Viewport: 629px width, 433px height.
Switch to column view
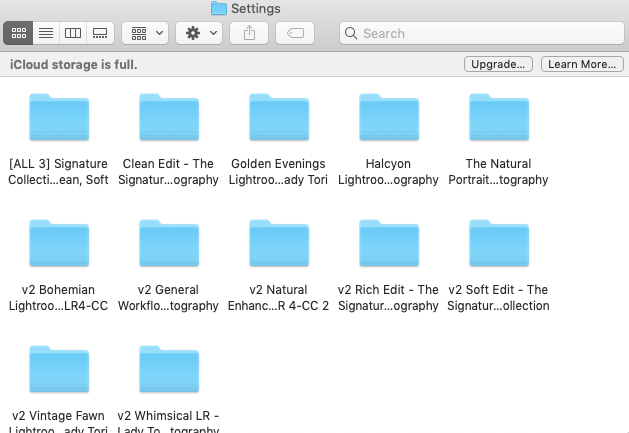click(73, 33)
